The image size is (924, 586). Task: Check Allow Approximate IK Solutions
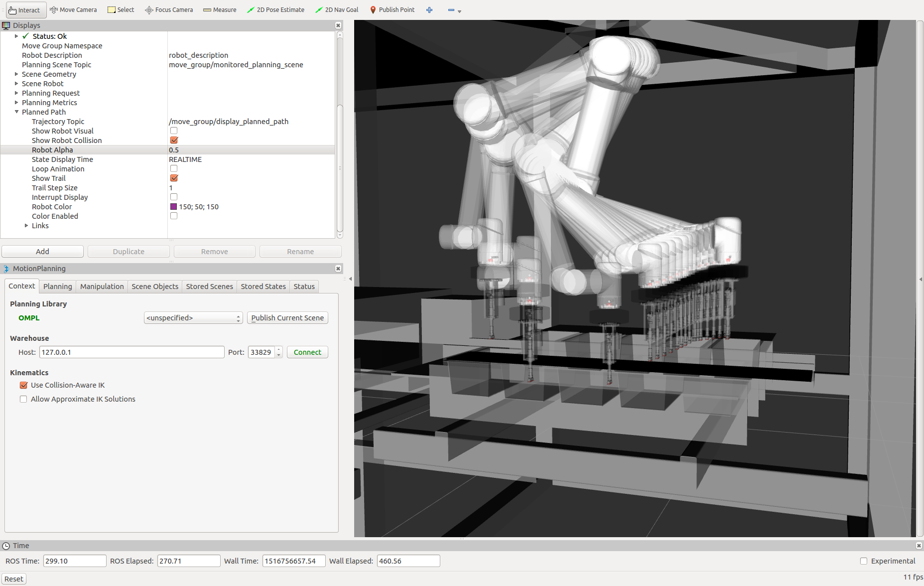23,399
